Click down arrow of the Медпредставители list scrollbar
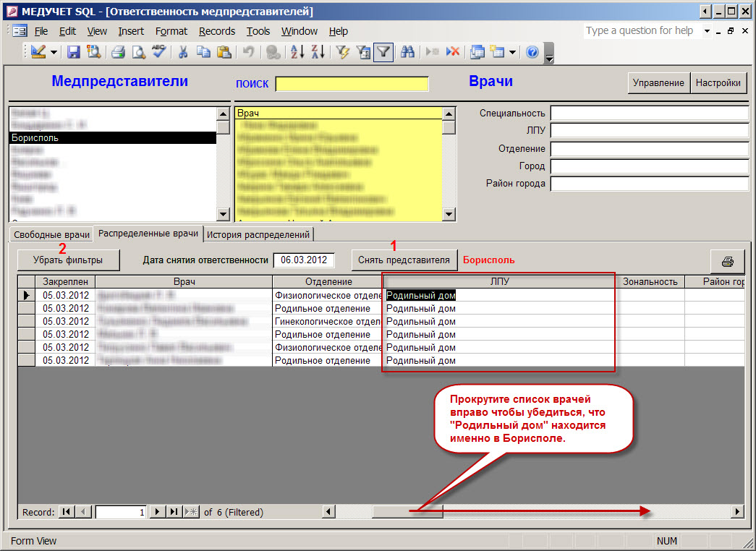756x551 pixels. coord(223,214)
